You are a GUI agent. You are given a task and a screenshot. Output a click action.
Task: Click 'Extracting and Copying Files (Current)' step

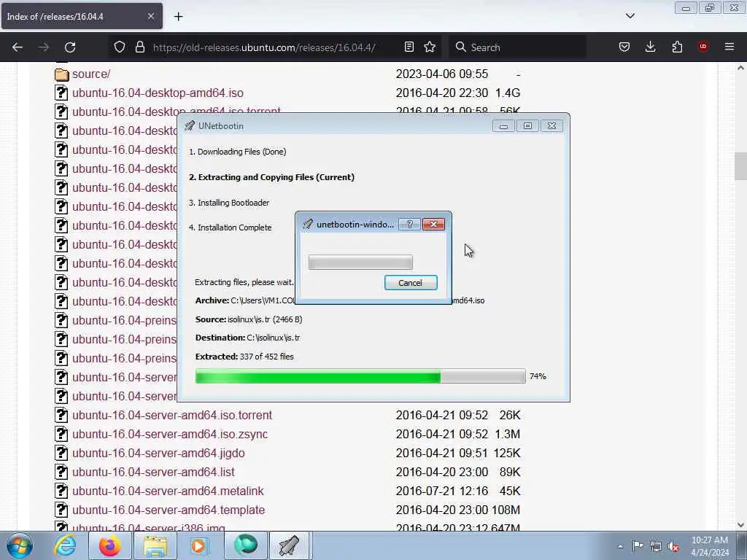(271, 177)
